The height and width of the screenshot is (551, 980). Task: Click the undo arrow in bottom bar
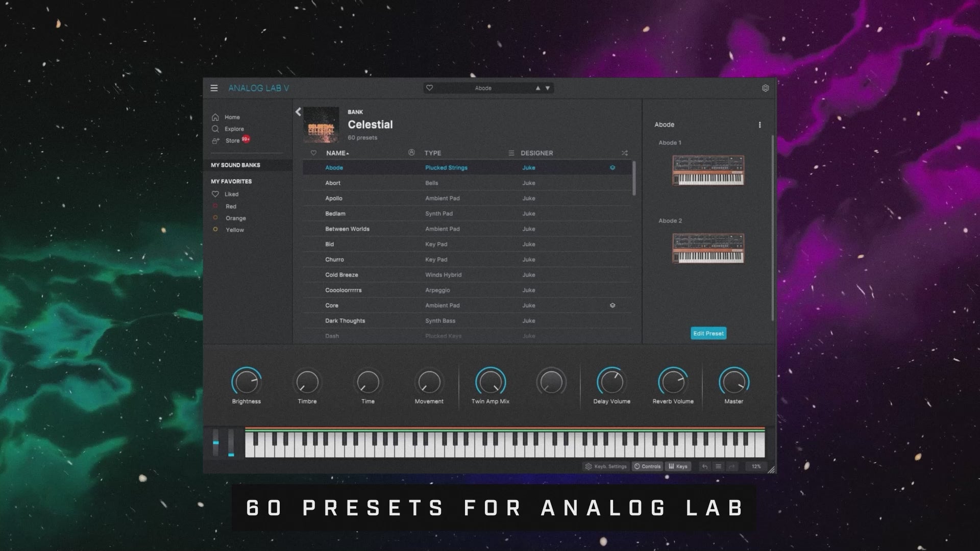coord(704,466)
